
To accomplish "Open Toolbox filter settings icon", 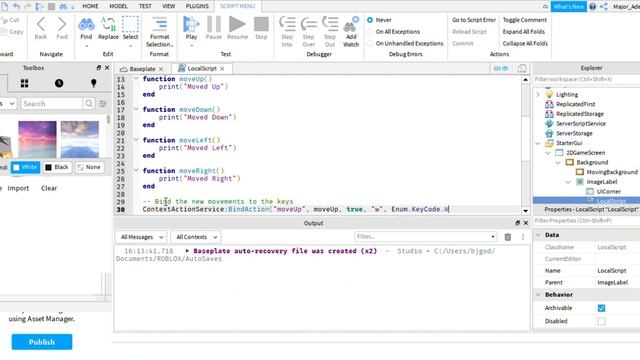I will [x=103, y=104].
